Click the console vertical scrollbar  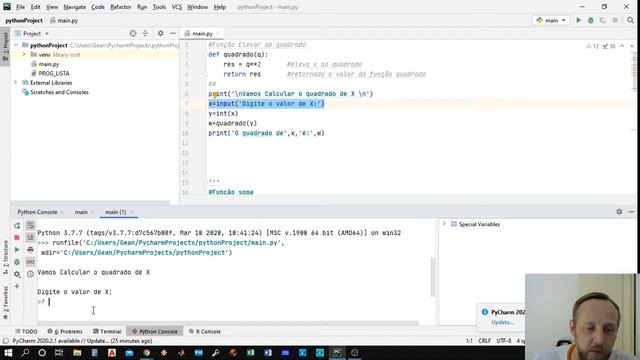[433, 278]
